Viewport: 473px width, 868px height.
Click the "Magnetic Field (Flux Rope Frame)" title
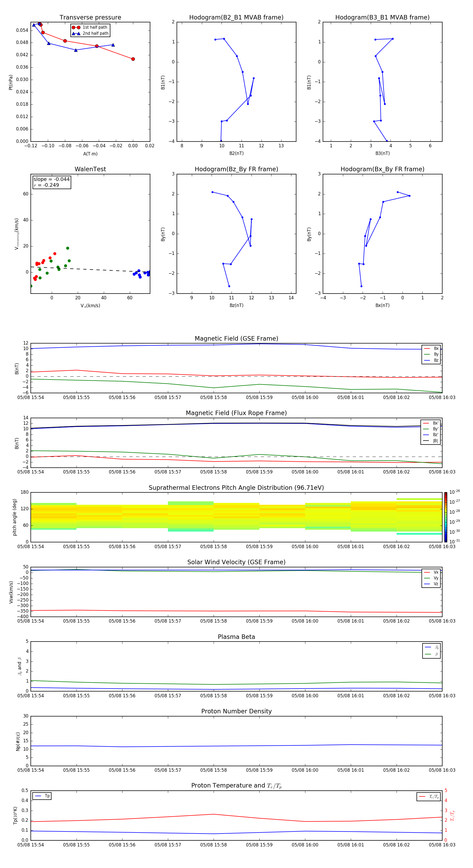click(x=236, y=413)
